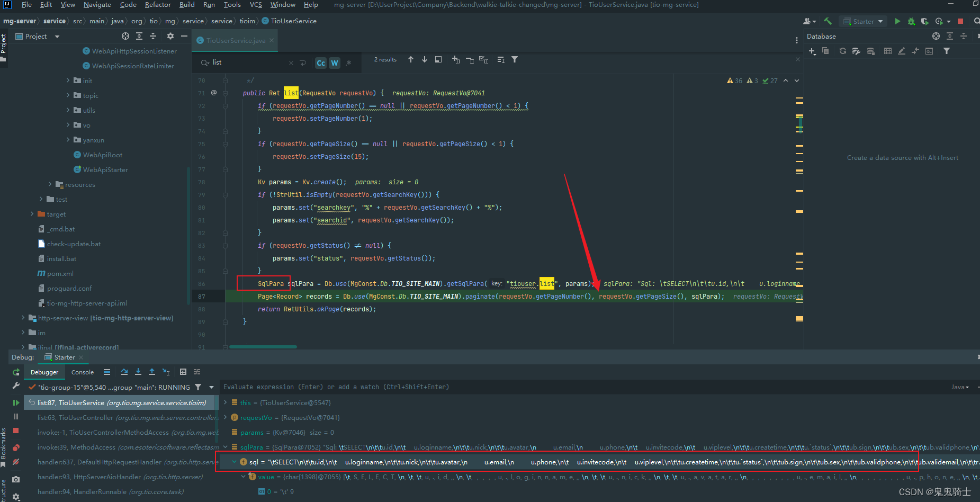Go to next search occurrence
This screenshot has height=502, width=980.
[425, 59]
